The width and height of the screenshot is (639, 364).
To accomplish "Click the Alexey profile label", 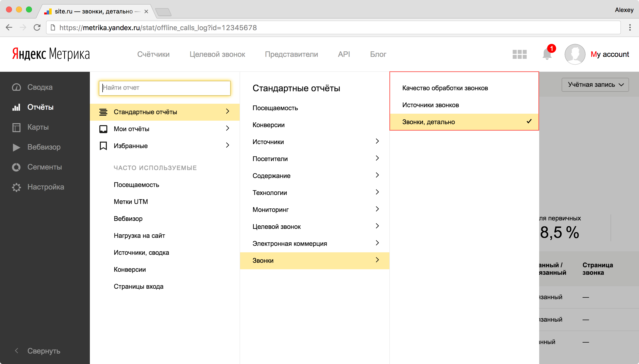I will coord(624,10).
